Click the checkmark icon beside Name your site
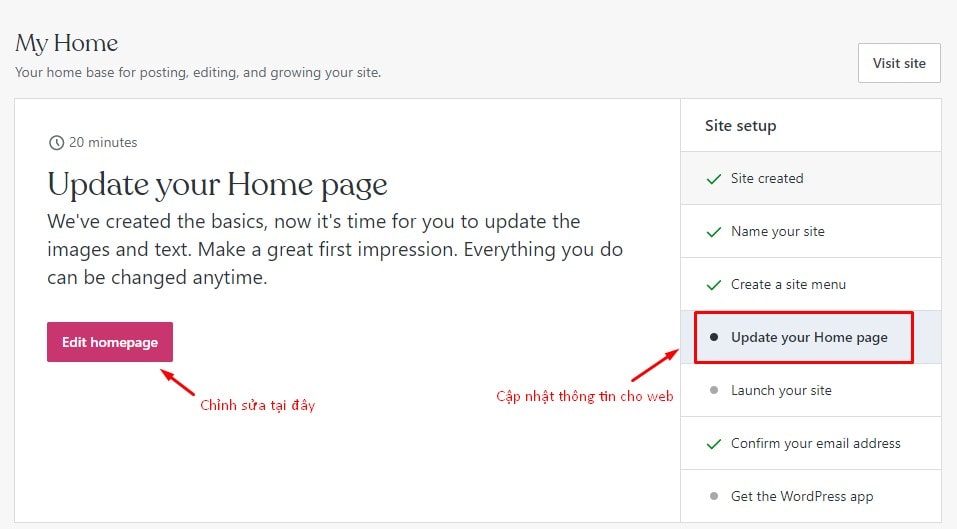The height and width of the screenshot is (529, 957). pos(713,232)
